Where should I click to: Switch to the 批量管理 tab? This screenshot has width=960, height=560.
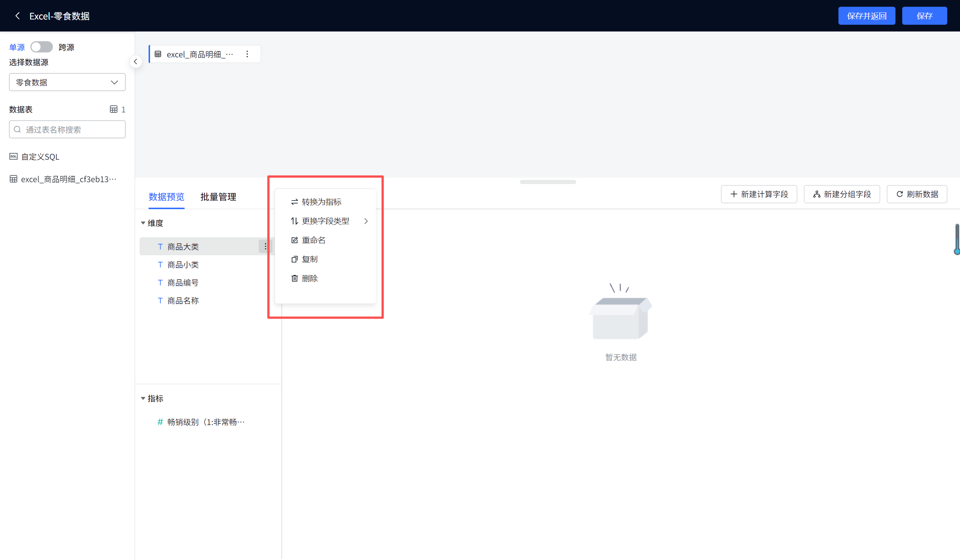coord(218,196)
